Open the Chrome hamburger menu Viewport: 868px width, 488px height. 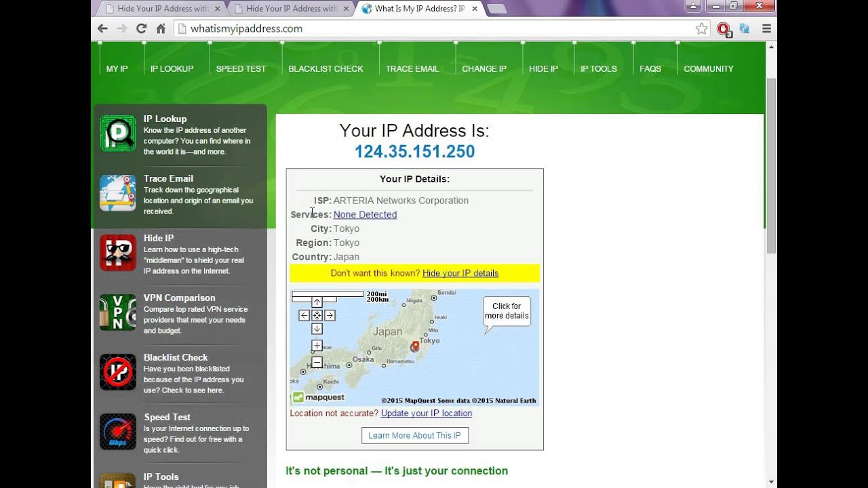pyautogui.click(x=767, y=28)
